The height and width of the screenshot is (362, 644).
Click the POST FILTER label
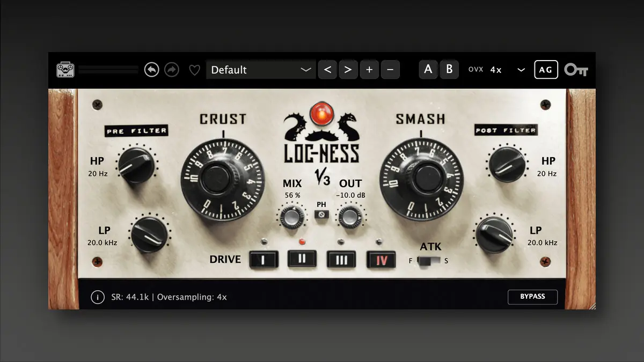tap(506, 130)
